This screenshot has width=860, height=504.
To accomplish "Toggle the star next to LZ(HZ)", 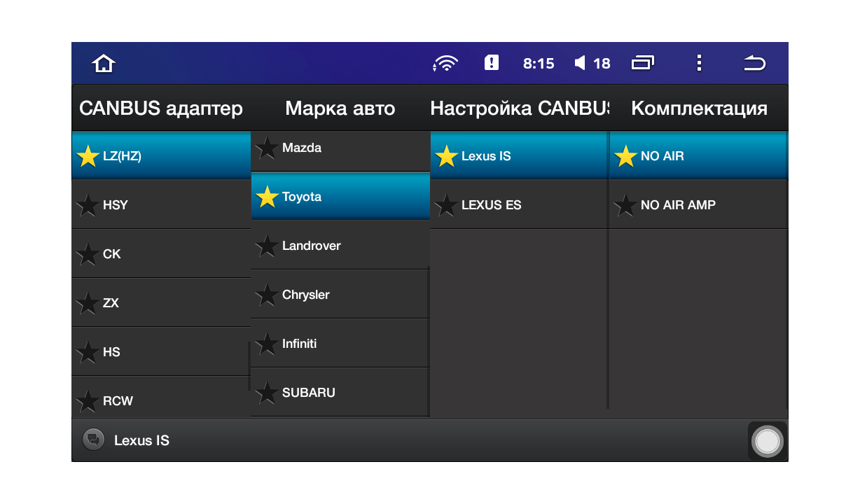I will [x=88, y=156].
